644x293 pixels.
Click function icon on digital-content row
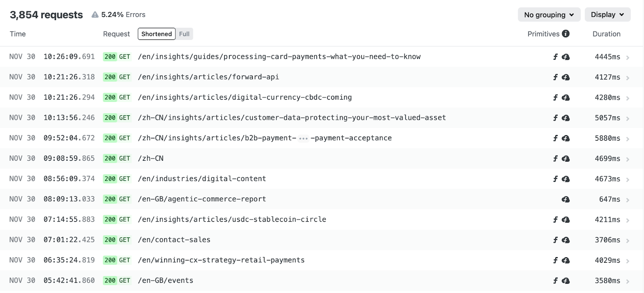(555, 179)
